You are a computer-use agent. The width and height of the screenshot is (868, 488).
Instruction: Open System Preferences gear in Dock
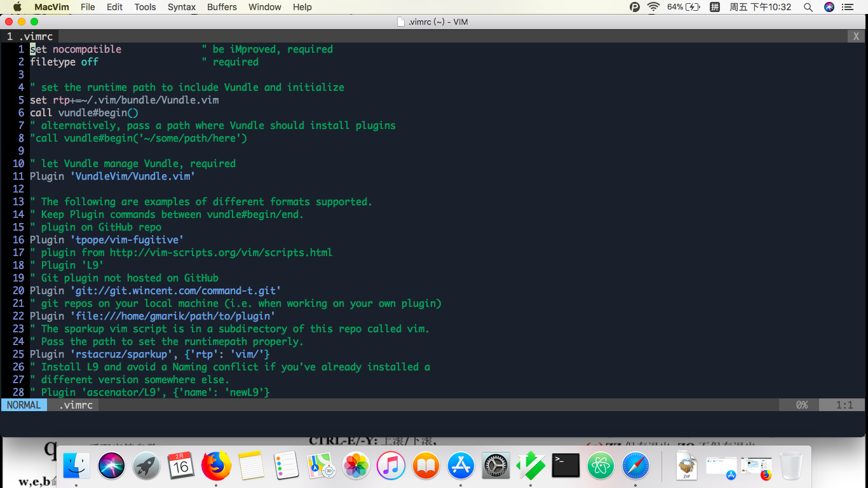pos(496,466)
